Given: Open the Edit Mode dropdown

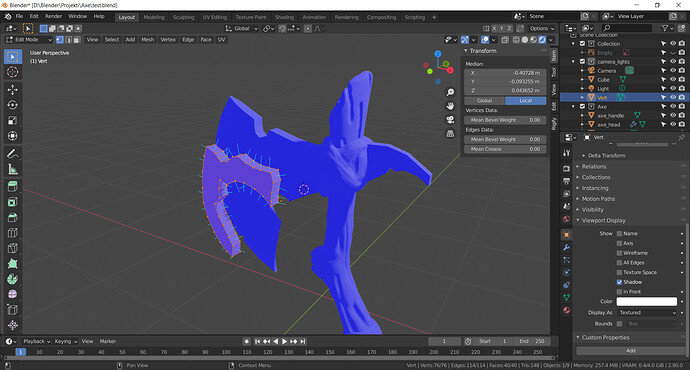Looking at the screenshot, I should (x=29, y=40).
